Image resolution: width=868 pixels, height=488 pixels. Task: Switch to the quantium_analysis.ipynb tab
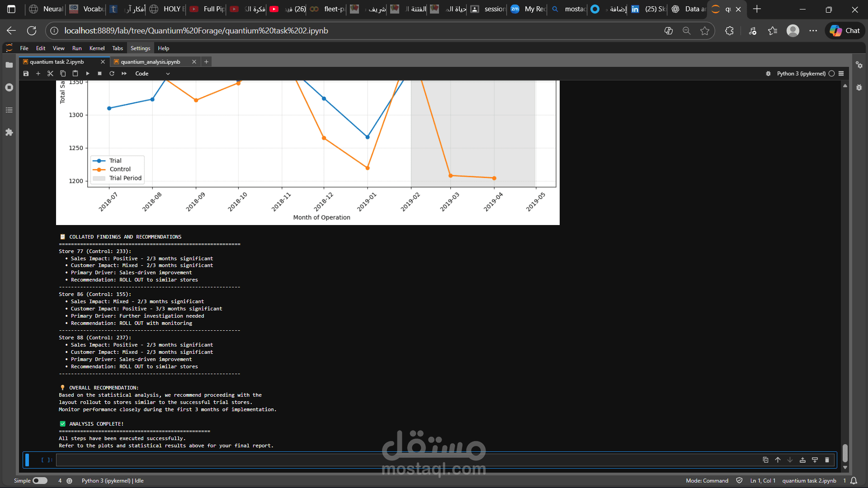click(x=151, y=62)
